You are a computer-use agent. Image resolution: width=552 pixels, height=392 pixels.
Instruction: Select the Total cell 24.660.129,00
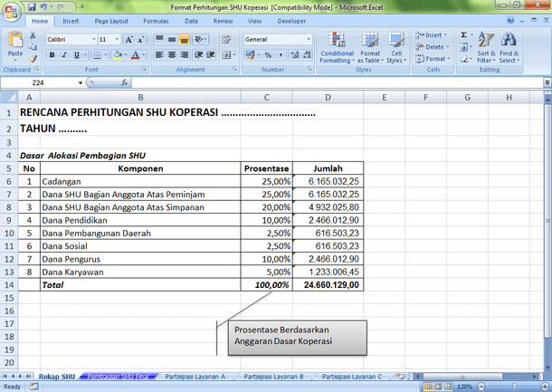328,285
